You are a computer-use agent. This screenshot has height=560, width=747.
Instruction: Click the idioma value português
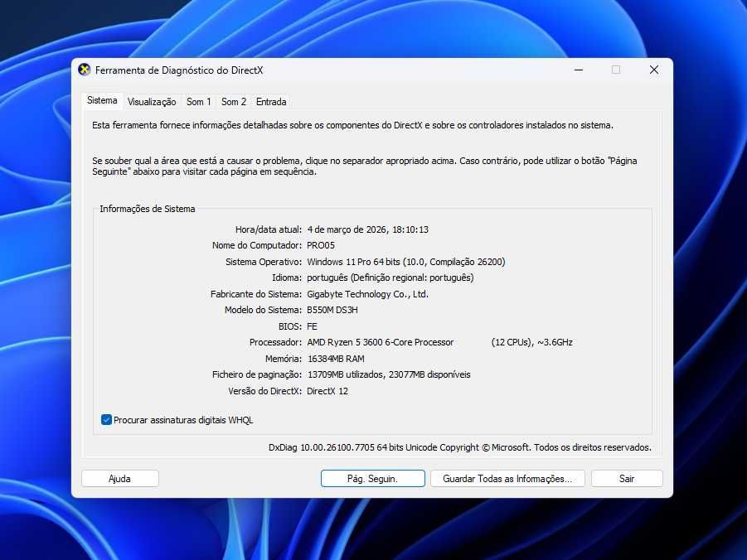[x=390, y=278]
